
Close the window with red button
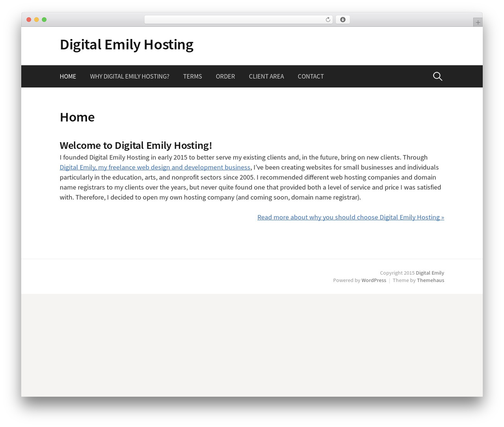29,20
